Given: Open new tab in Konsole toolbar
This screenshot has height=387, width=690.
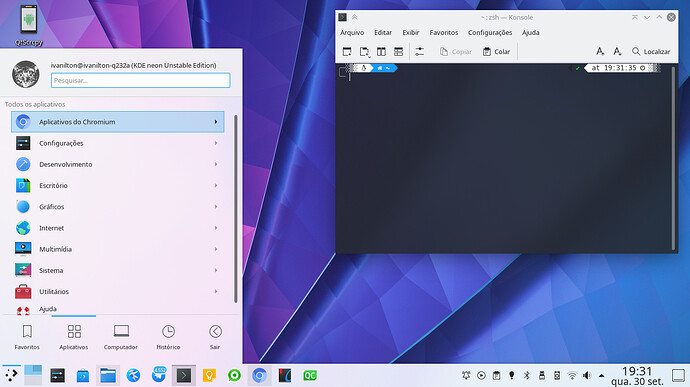Looking at the screenshot, I should [x=347, y=52].
